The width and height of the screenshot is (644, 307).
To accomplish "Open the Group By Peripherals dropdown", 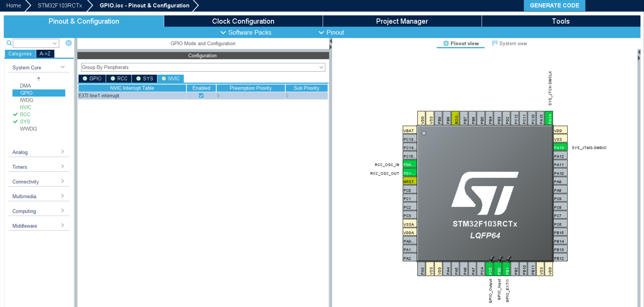I will click(203, 67).
